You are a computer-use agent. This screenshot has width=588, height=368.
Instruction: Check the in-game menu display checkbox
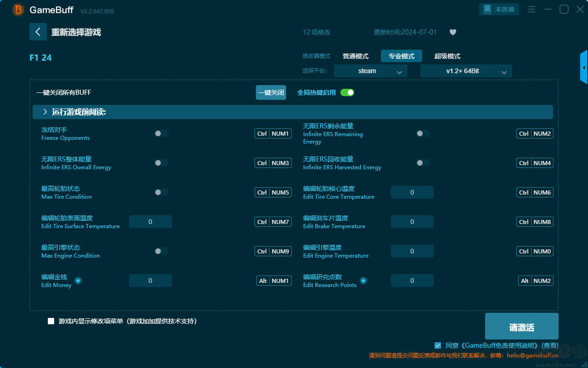coord(51,321)
